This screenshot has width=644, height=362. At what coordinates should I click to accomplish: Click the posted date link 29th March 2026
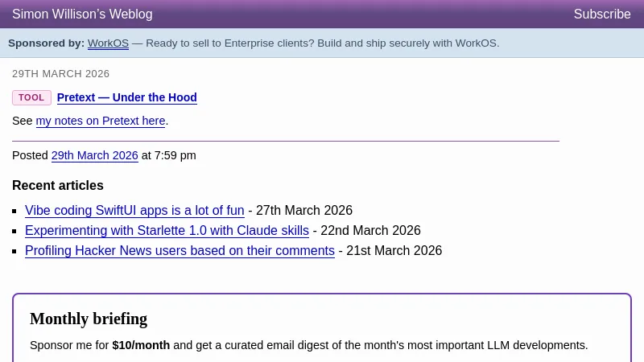94,155
